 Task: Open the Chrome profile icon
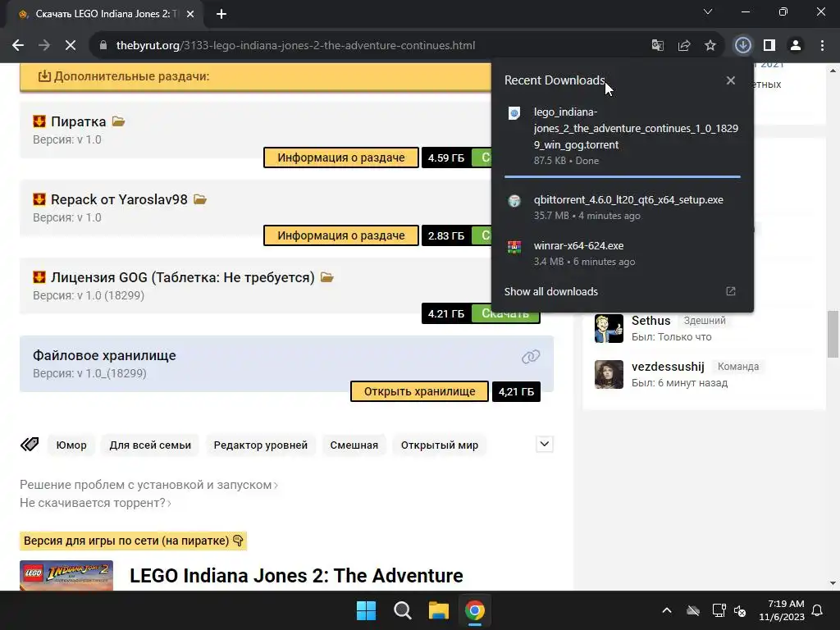[796, 46]
